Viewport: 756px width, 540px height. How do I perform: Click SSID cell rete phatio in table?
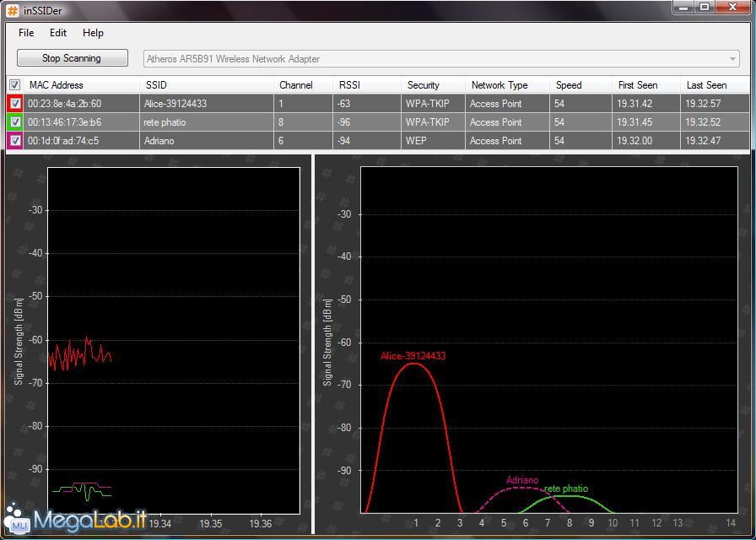coord(165,122)
